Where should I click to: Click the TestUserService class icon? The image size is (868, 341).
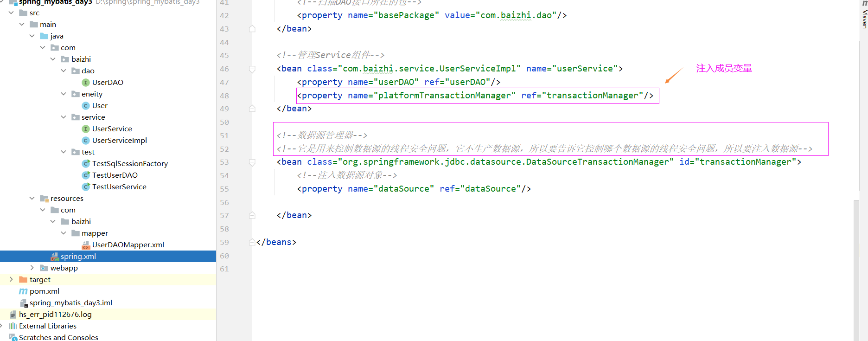pos(86,187)
